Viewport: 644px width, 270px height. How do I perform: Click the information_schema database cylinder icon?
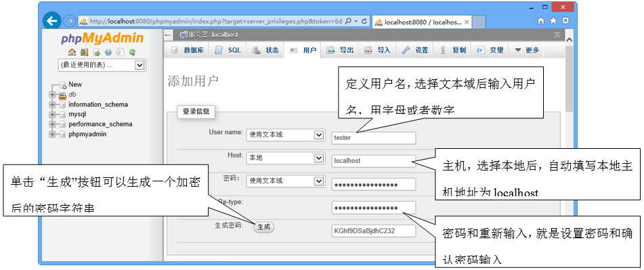(62, 105)
